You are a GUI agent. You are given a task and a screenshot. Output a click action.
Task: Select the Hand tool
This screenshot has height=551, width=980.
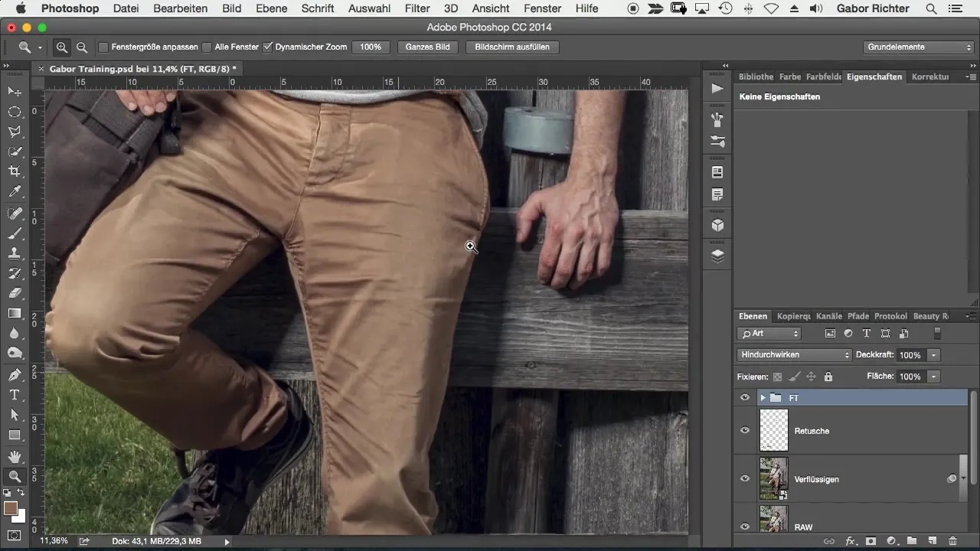[14, 457]
